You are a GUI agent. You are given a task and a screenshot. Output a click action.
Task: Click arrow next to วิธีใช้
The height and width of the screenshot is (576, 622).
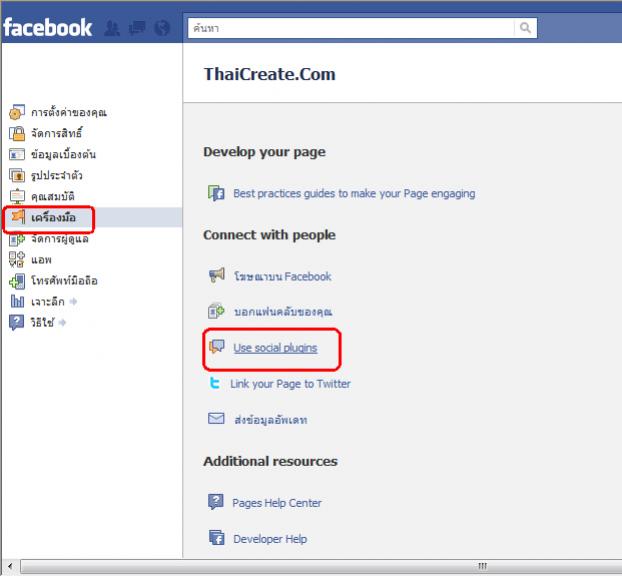[62, 323]
